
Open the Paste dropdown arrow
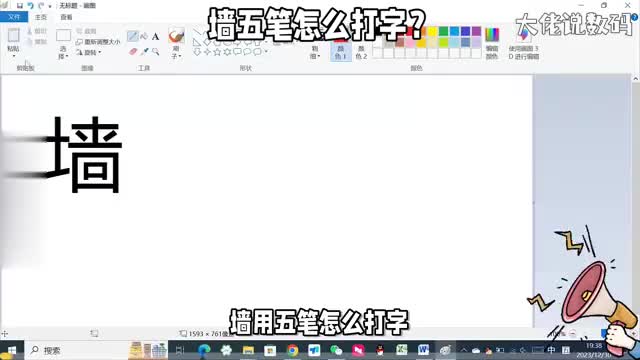click(x=13, y=56)
